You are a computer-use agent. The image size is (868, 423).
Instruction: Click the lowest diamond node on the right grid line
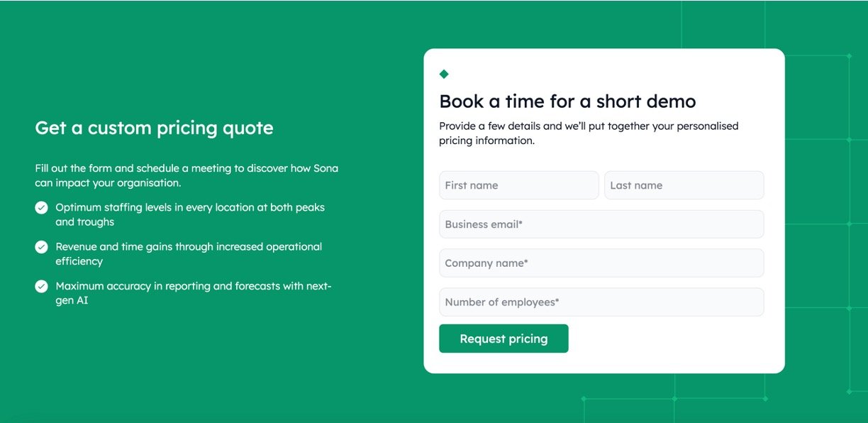tap(849, 391)
